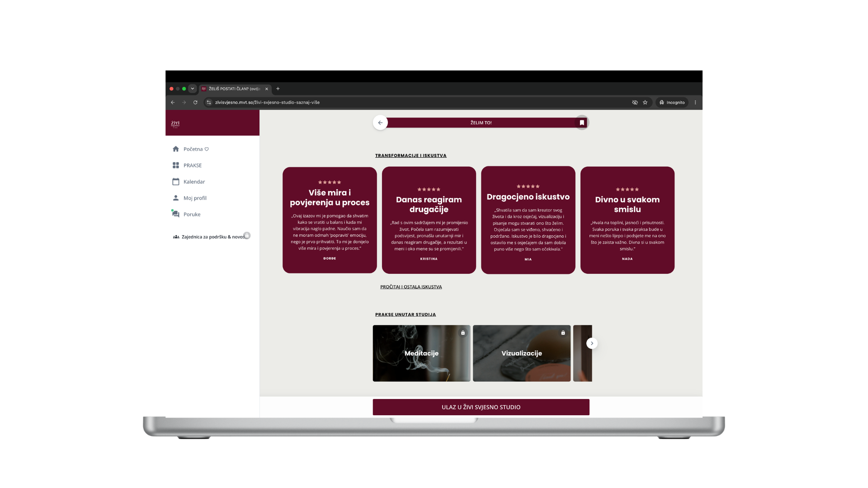Click the lock badge on Zajednica item
Image resolution: width=868 pixels, height=488 pixels.
point(247,235)
